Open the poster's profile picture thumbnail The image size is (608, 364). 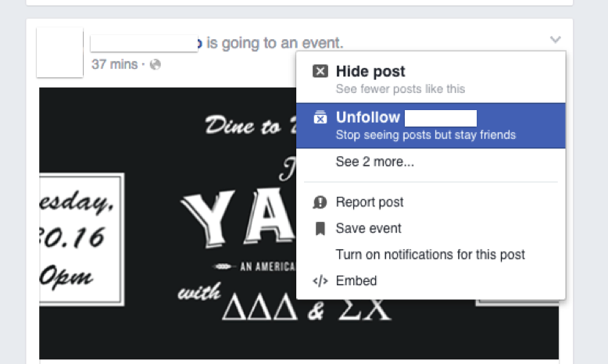click(59, 52)
